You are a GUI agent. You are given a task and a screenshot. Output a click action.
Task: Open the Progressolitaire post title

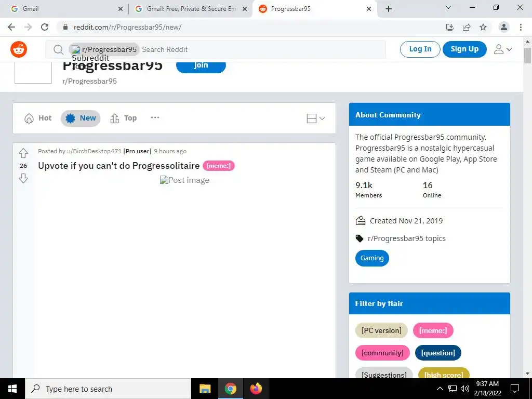(x=119, y=166)
